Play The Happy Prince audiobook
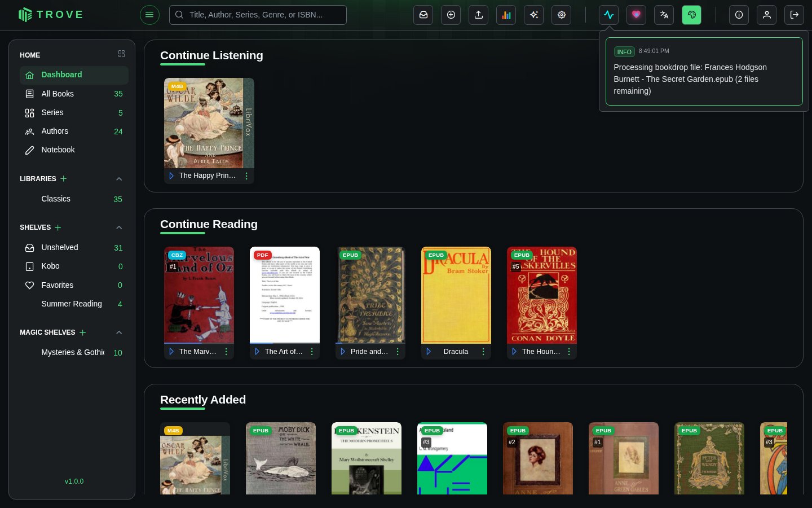The width and height of the screenshot is (812, 508). [x=171, y=176]
